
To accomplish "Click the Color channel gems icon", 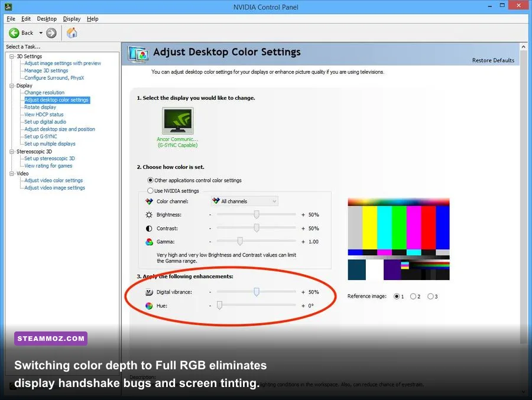I will tap(149, 201).
